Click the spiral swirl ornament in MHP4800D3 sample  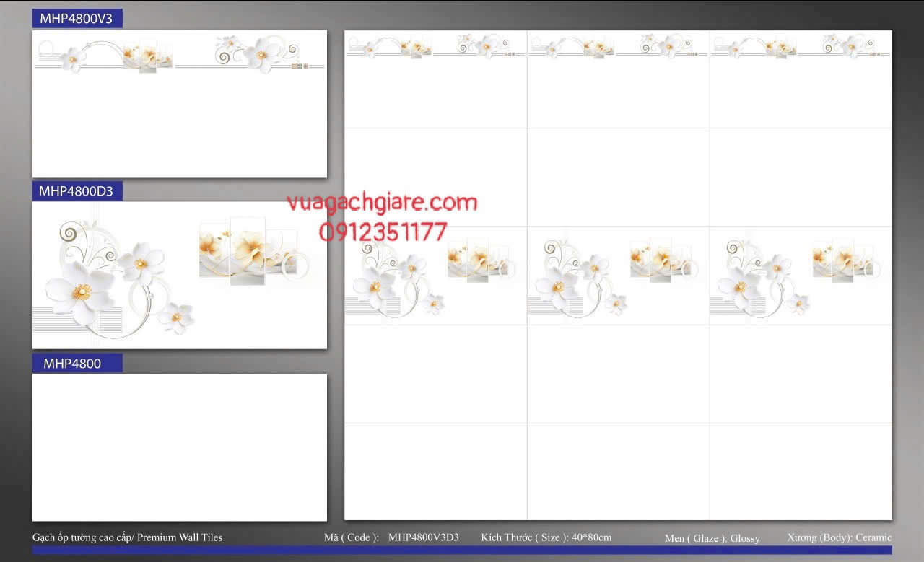69,232
